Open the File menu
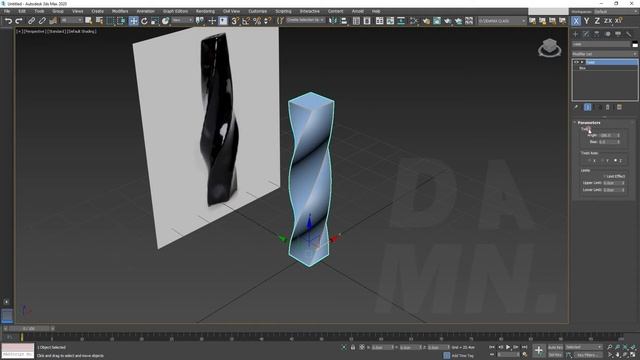This screenshot has height=360, width=640. [7, 11]
